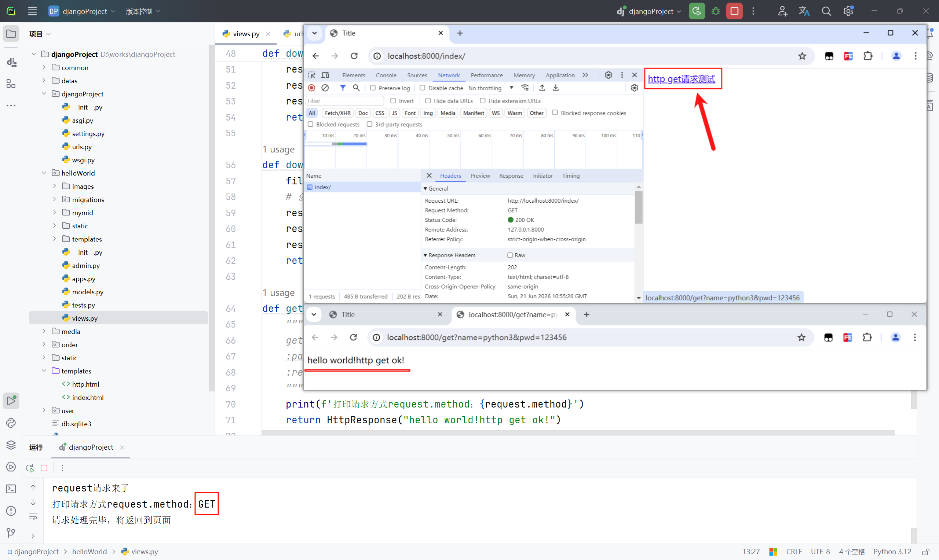Open the Git version control sidebar icon

pyautogui.click(x=11, y=533)
